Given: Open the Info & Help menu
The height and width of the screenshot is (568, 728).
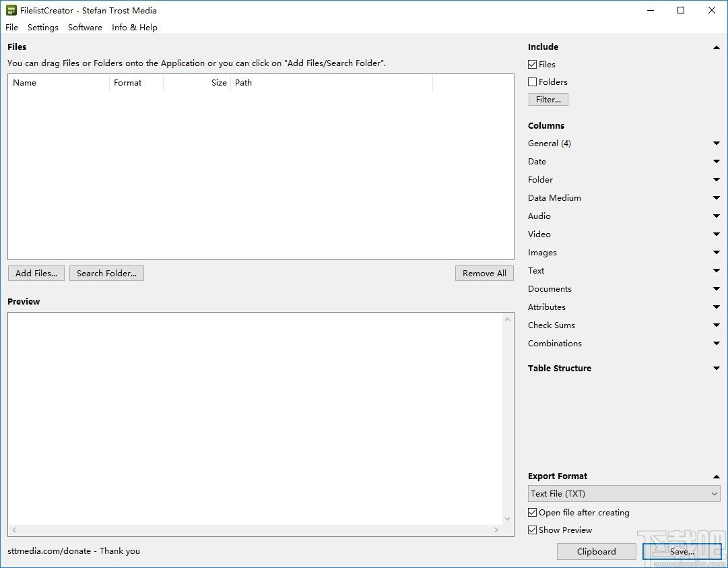Looking at the screenshot, I should (x=135, y=28).
